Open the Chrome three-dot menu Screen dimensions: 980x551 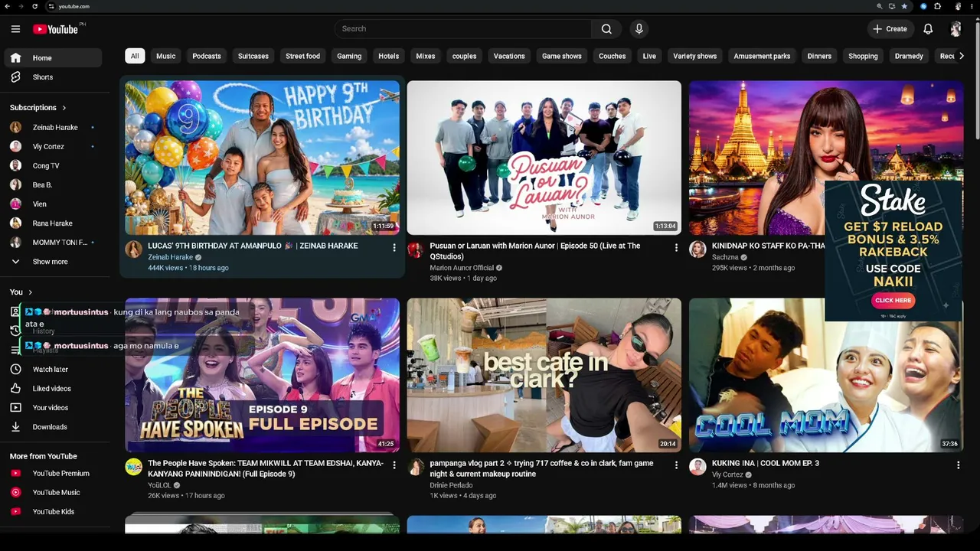(x=972, y=6)
